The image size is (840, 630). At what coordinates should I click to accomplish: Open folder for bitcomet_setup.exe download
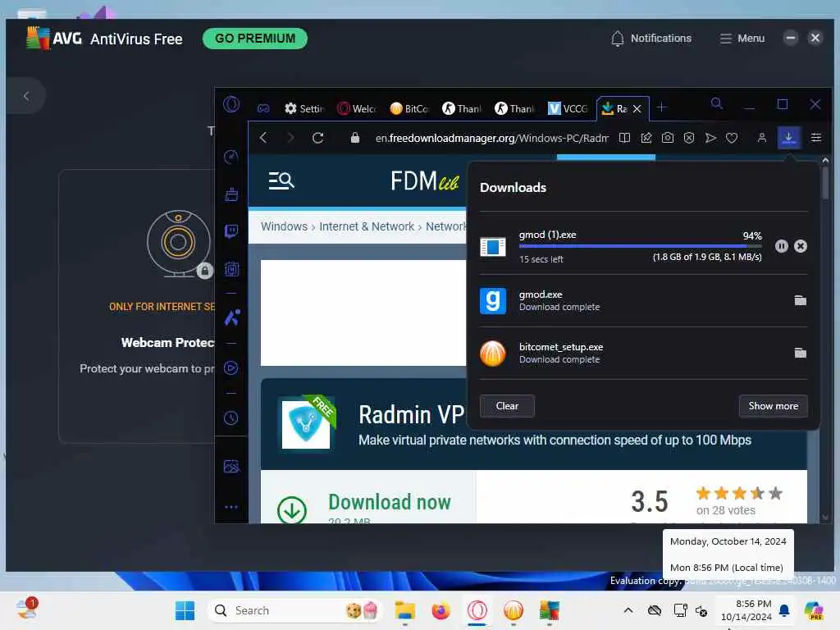click(801, 353)
